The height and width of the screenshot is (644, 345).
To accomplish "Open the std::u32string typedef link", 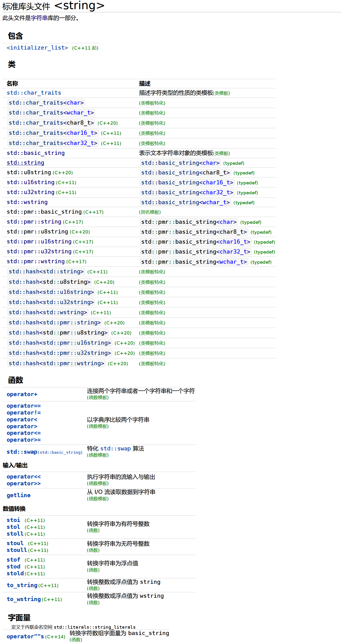I will 30,192.
